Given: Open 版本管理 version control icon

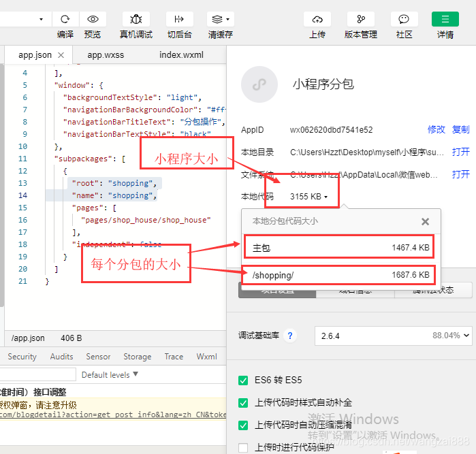Looking at the screenshot, I should point(361,20).
